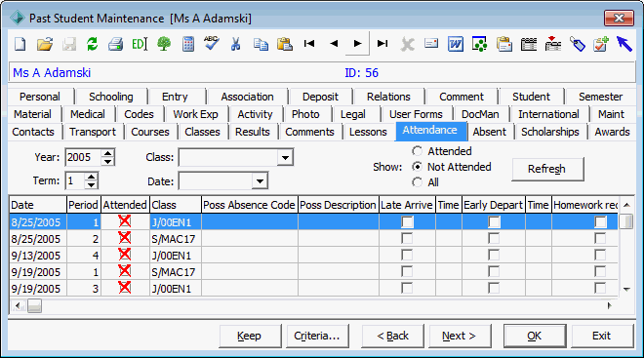The height and width of the screenshot is (358, 644).
Task: Click the < Back button
Action: point(392,336)
